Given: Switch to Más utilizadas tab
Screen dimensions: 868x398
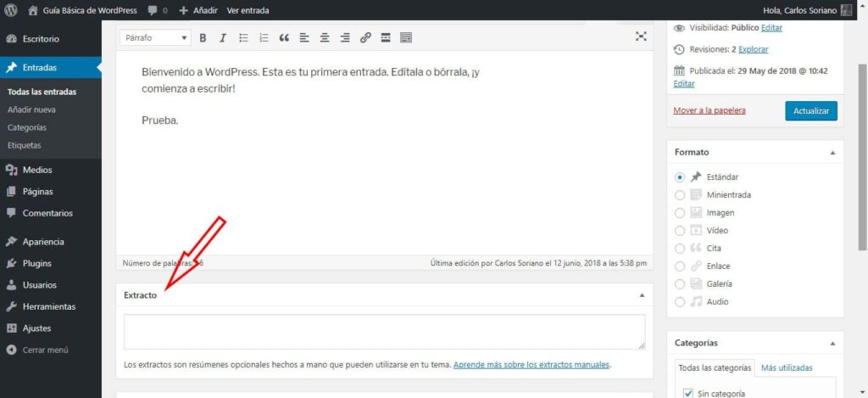Looking at the screenshot, I should click(x=787, y=367).
